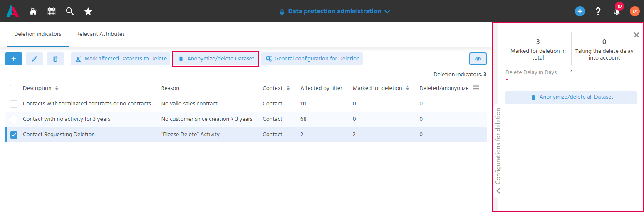Screen dimensions: 644x212
Task: Click the Deleted/anonymize column header
Action: click(444, 88)
